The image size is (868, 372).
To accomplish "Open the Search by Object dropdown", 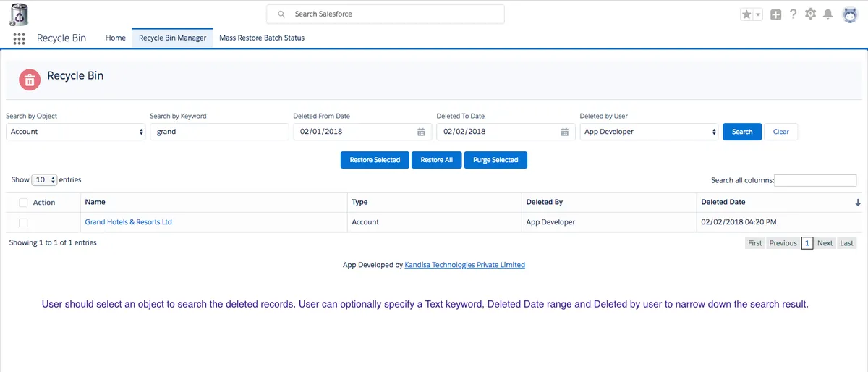I will (x=75, y=132).
